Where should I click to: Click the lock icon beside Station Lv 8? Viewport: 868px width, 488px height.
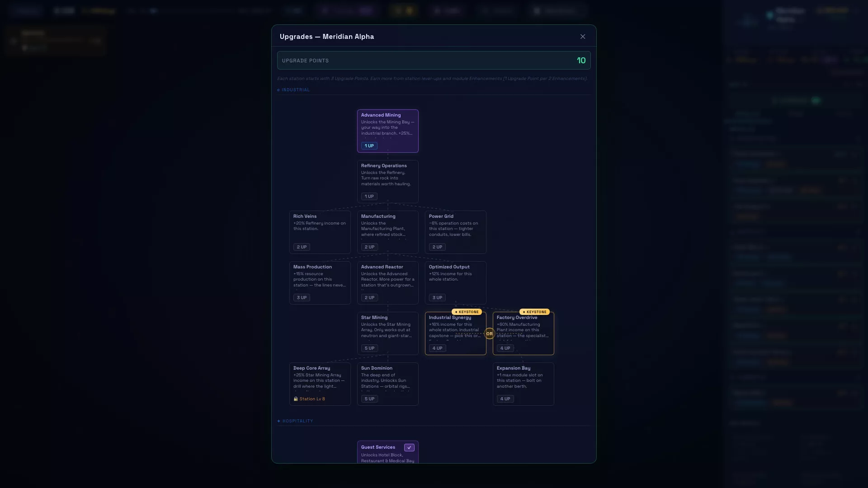(x=296, y=399)
